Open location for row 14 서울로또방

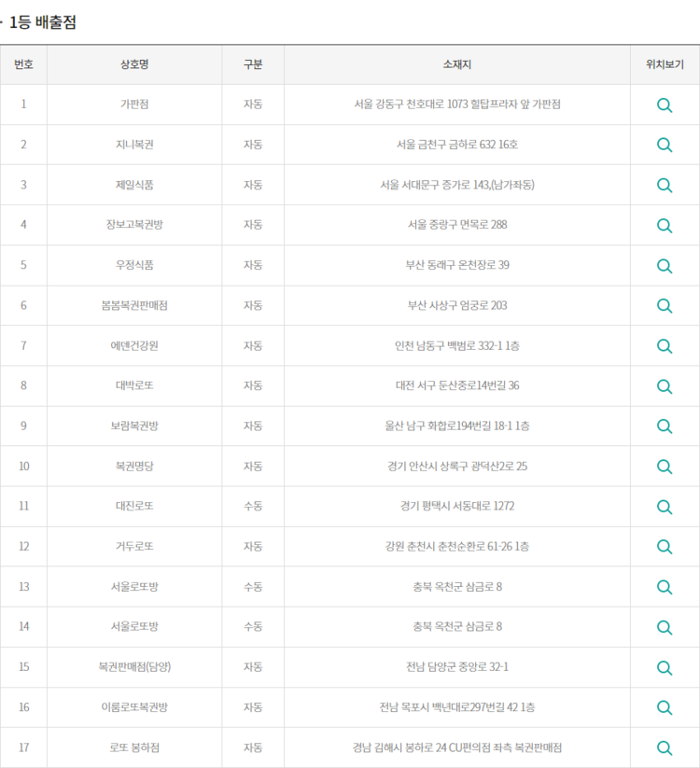tap(665, 627)
